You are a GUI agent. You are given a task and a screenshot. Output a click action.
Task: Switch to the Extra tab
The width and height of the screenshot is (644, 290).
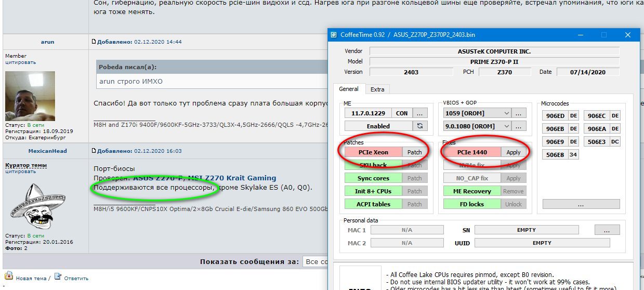pyautogui.click(x=377, y=89)
